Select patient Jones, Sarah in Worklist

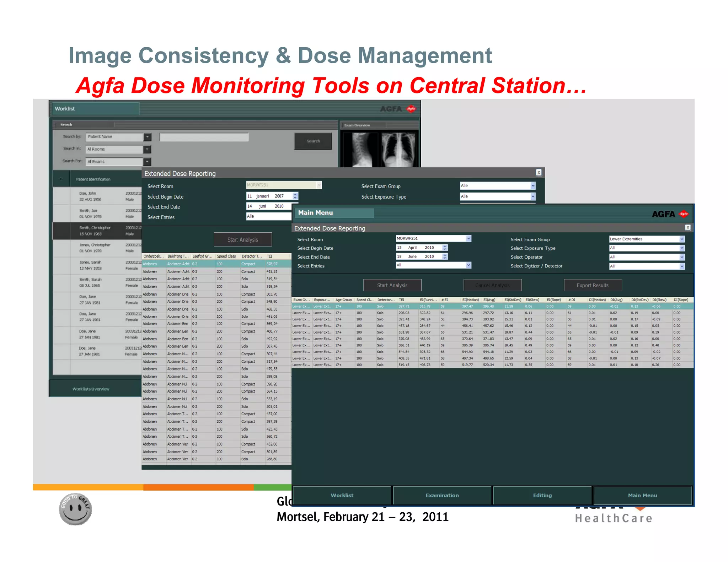[x=97, y=265]
